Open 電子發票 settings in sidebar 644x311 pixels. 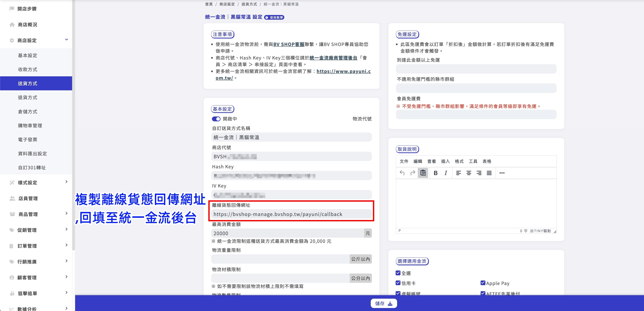click(x=28, y=139)
